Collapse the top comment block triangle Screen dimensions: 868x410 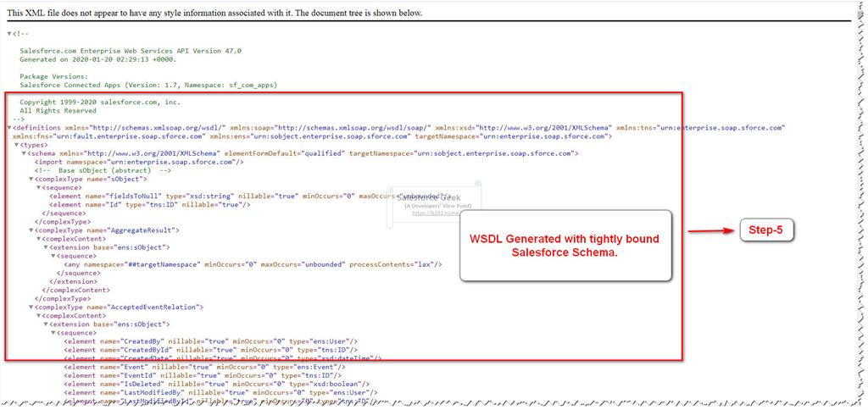pyautogui.click(x=8, y=33)
